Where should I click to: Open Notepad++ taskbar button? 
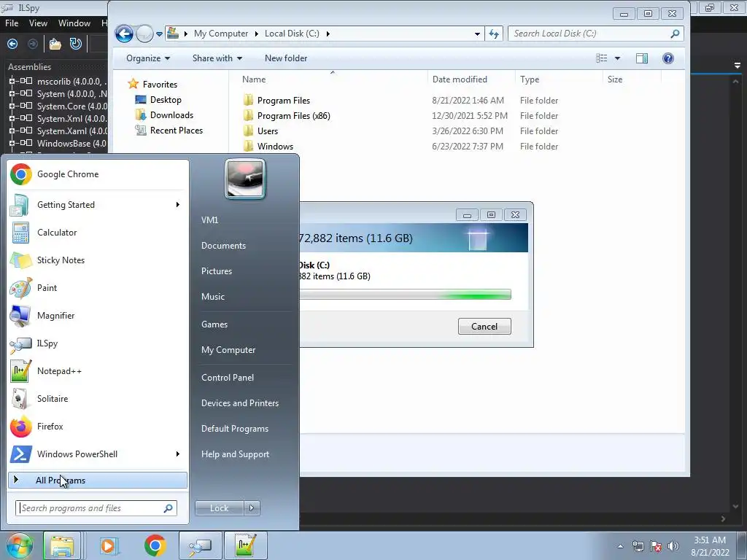pyautogui.click(x=245, y=545)
